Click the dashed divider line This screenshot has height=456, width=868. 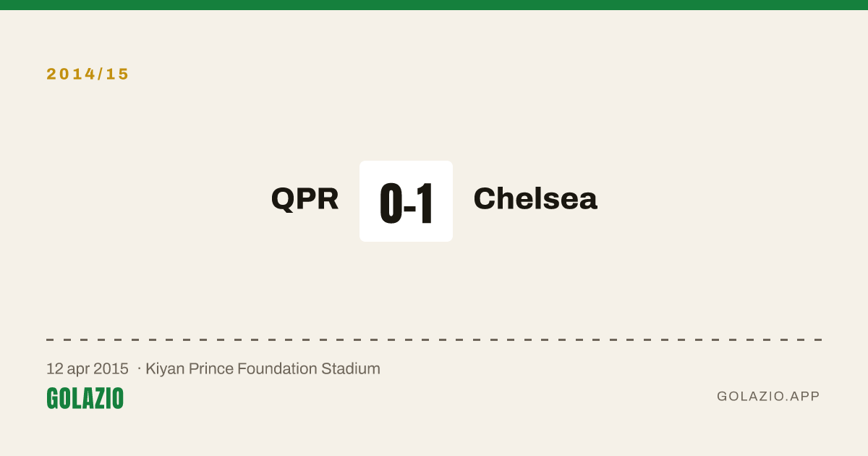point(434,339)
